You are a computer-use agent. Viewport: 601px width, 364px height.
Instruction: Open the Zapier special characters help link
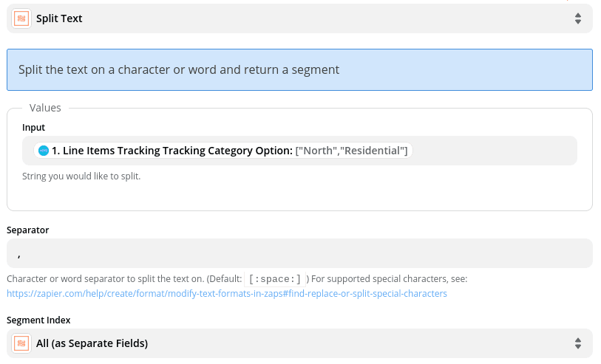(x=227, y=293)
